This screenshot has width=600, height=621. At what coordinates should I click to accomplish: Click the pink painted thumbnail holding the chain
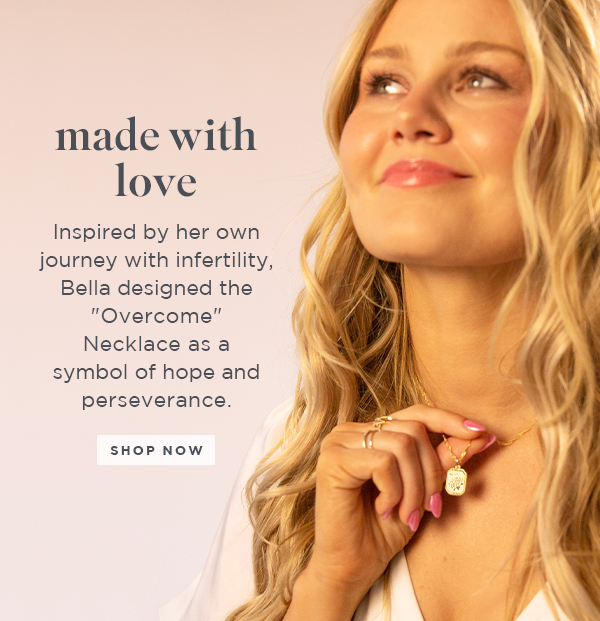[474, 426]
